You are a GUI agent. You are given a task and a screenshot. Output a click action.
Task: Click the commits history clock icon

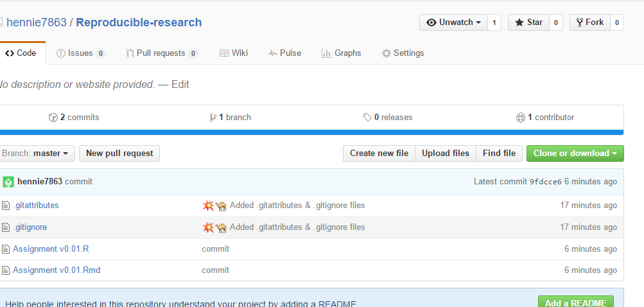pos(53,118)
